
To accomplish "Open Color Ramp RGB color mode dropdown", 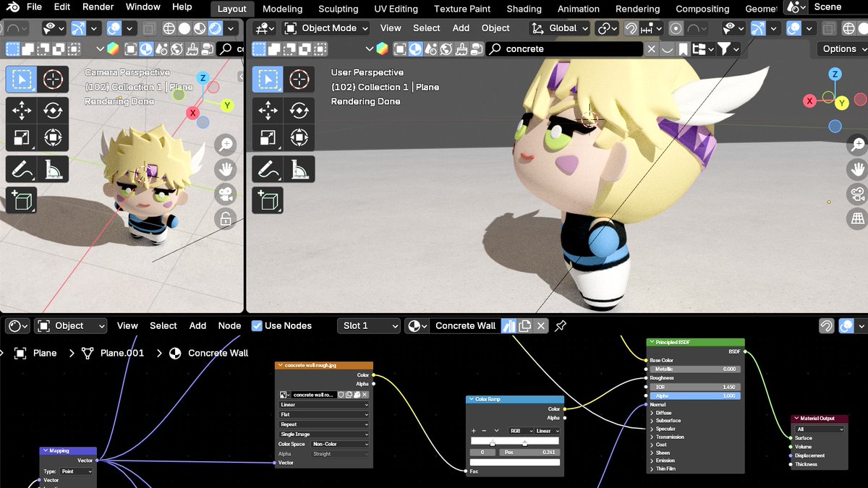I will point(520,431).
